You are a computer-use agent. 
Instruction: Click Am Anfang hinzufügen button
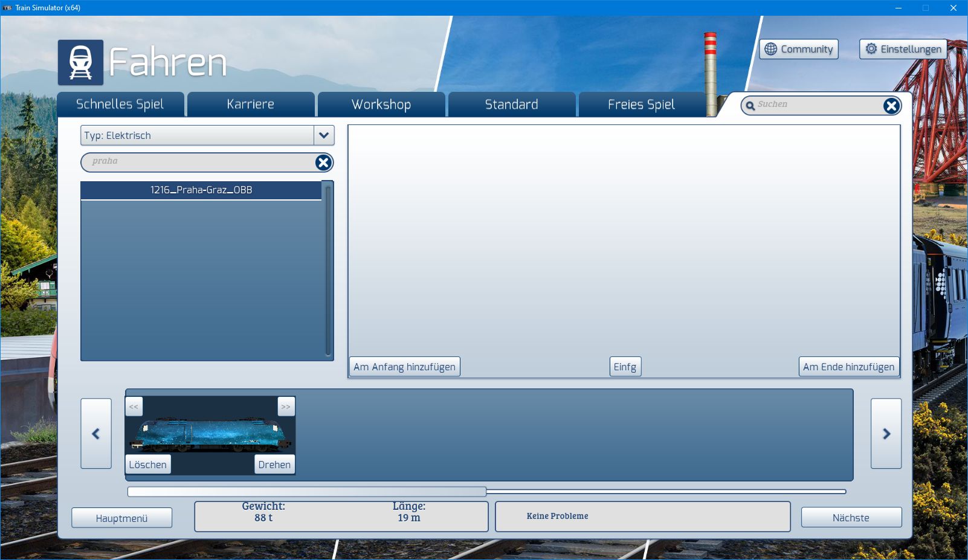coord(404,367)
